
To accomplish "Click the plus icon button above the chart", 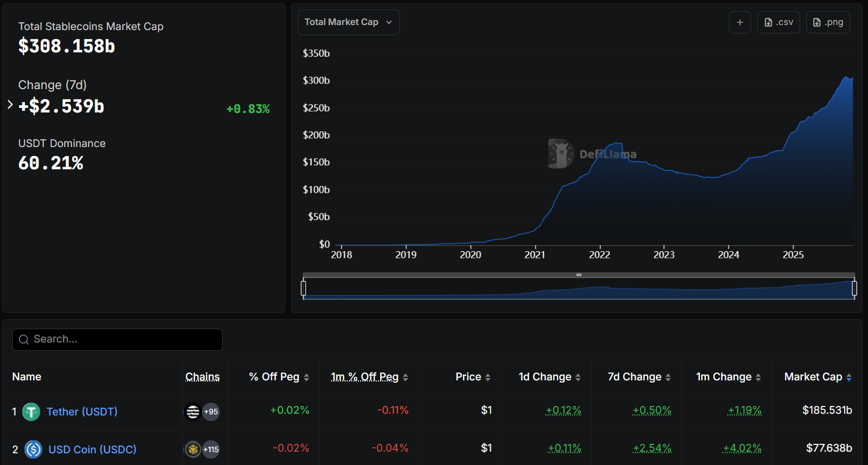I will 739,22.
